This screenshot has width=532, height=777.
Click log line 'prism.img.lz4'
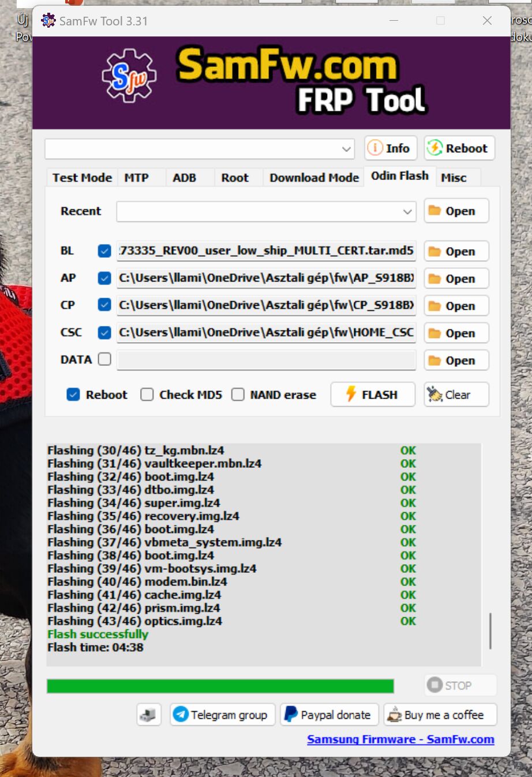(x=133, y=608)
